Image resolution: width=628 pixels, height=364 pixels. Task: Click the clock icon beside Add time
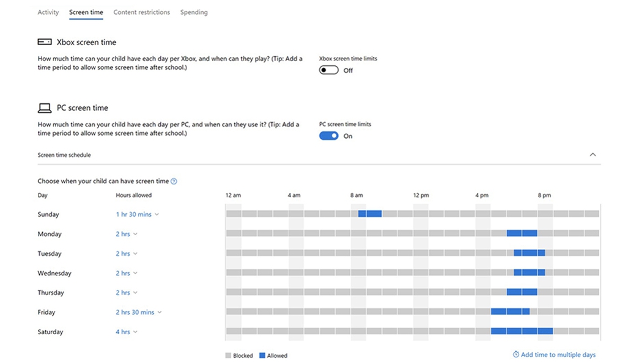[516, 354]
